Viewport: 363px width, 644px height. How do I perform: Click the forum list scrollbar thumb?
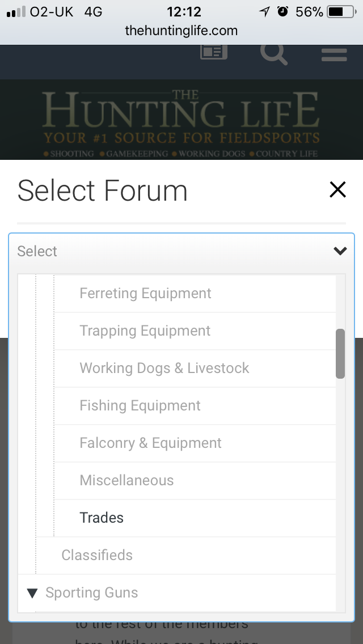click(x=340, y=353)
